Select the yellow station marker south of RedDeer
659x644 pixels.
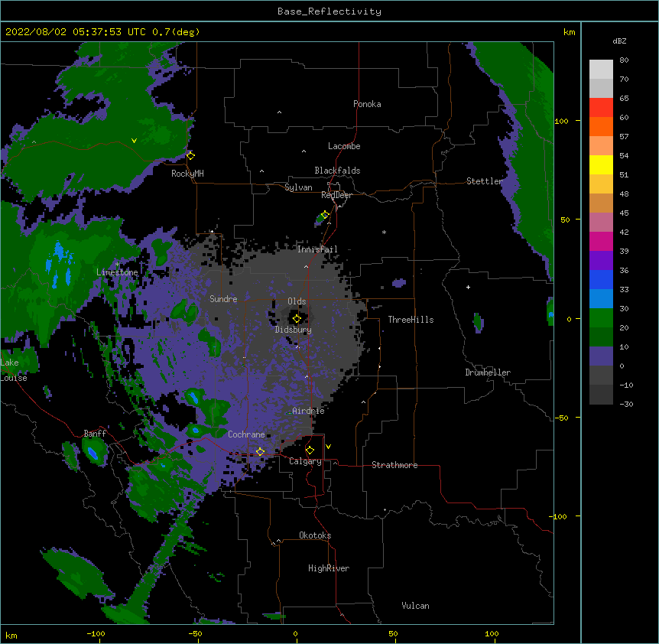pos(325,215)
